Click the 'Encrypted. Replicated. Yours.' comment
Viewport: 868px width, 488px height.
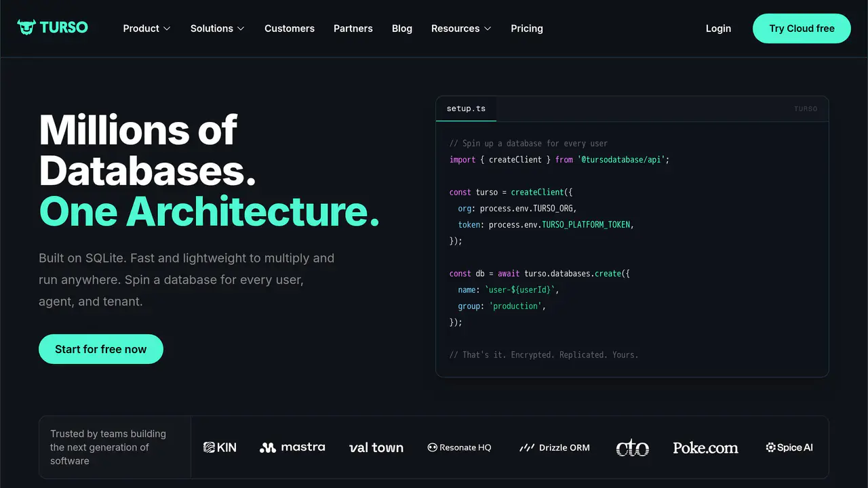[x=544, y=355]
